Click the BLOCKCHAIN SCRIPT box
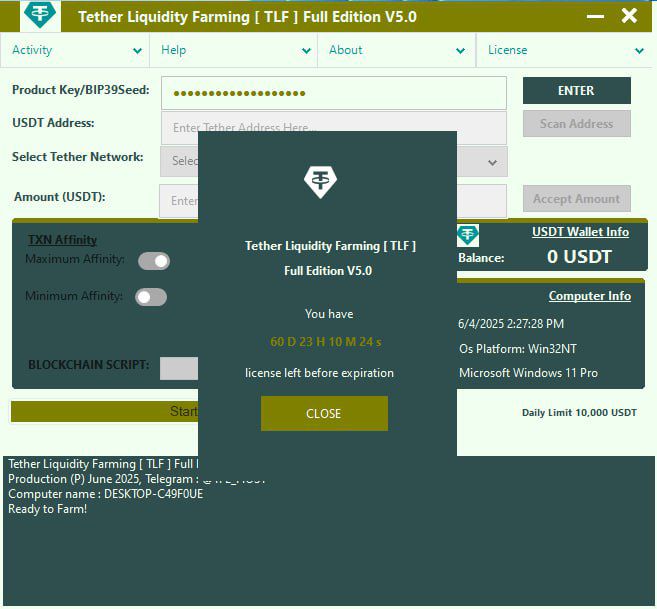 [x=180, y=368]
